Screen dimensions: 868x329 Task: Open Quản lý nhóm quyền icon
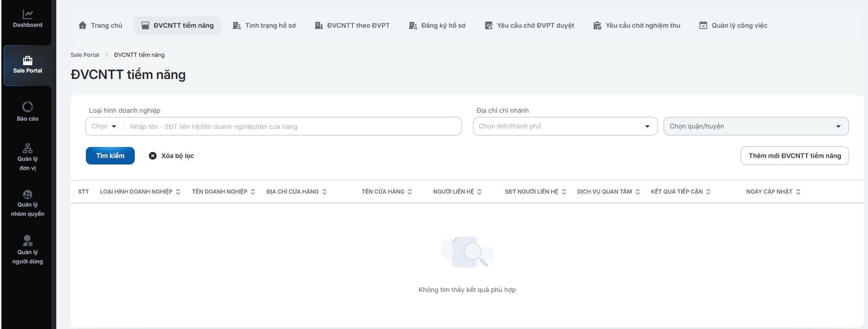[x=28, y=195]
